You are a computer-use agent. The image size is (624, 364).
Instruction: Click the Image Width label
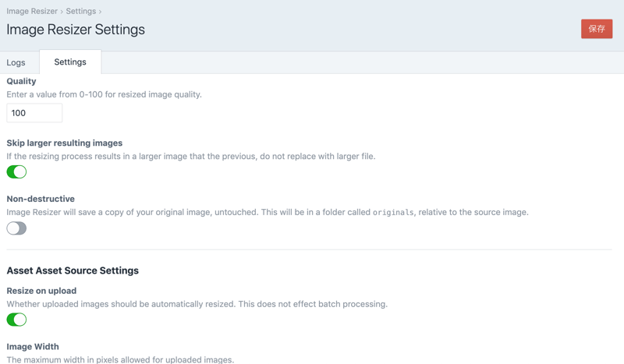[x=33, y=346]
